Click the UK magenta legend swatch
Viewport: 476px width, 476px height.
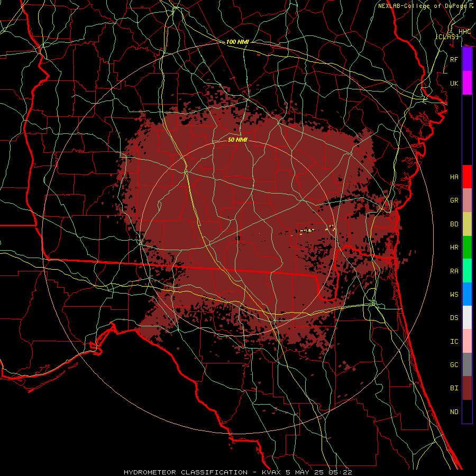pos(467,83)
